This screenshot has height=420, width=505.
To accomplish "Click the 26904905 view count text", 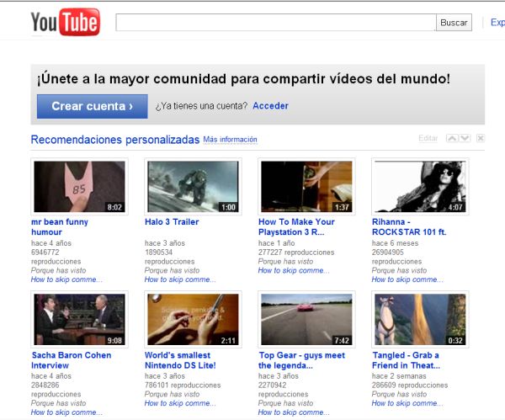I will (x=387, y=252).
